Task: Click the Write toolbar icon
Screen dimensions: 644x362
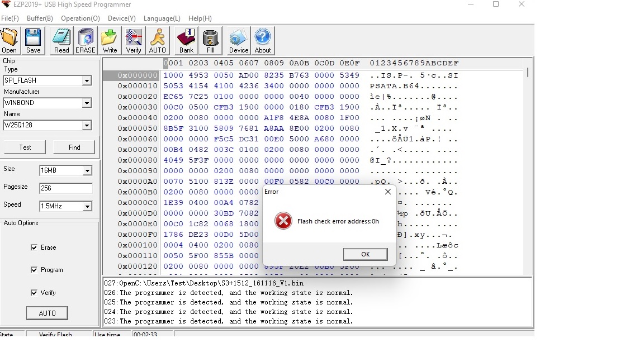Action: click(110, 41)
